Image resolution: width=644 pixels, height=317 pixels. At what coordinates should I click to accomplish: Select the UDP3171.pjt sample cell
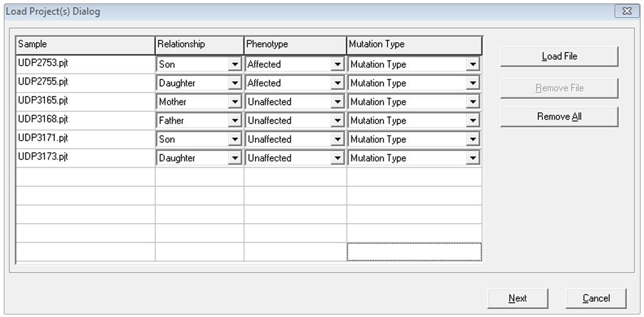[86, 139]
